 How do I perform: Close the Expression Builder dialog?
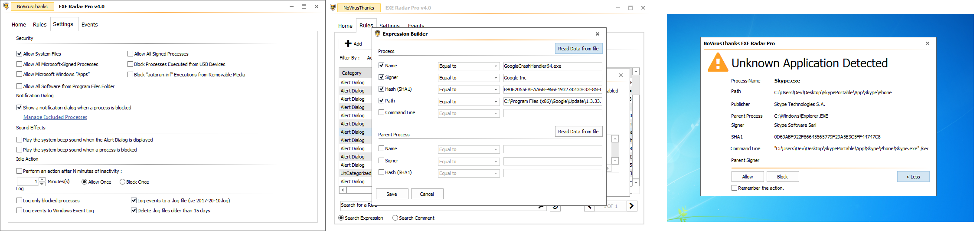[597, 34]
